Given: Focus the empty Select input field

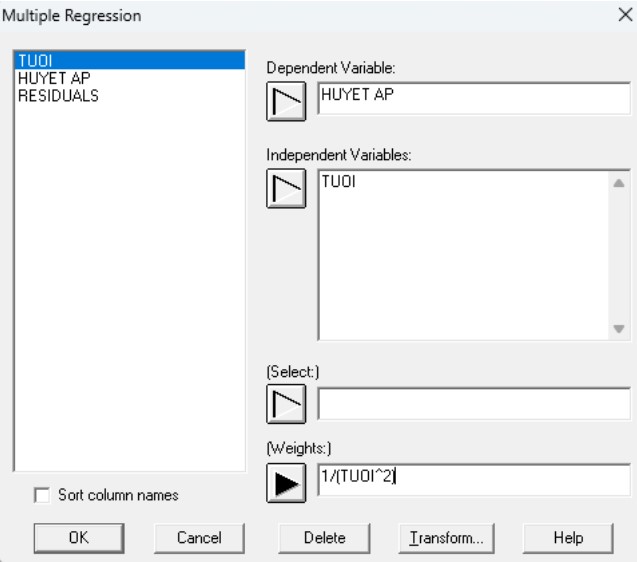Looking at the screenshot, I should click(x=473, y=404).
